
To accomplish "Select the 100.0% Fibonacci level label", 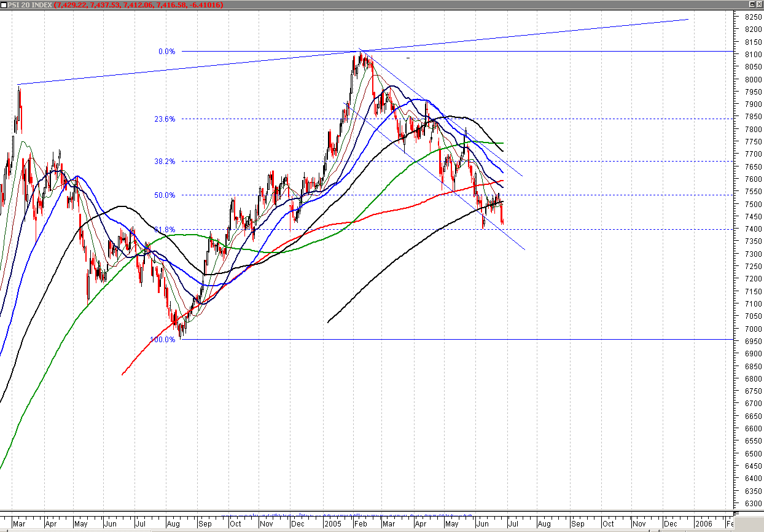I will (x=163, y=339).
